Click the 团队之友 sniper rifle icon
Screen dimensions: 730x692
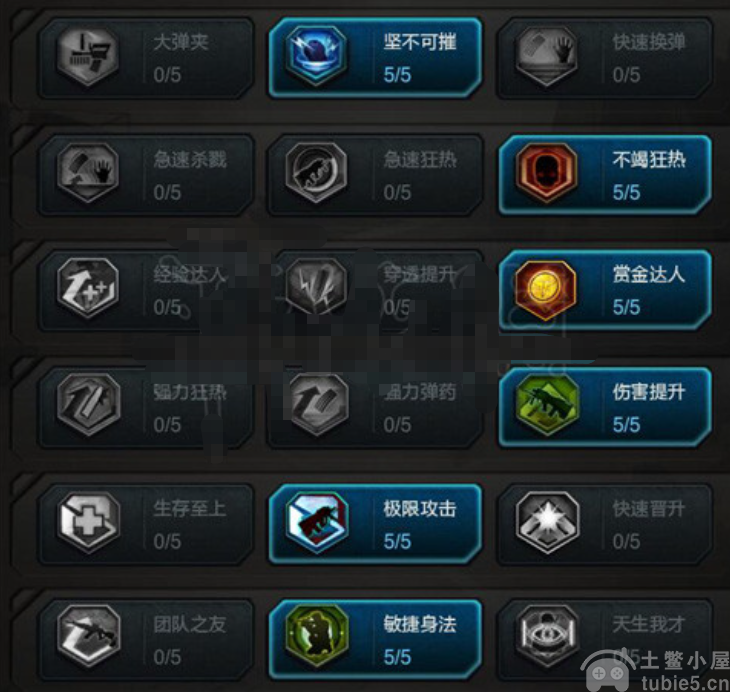(x=88, y=636)
